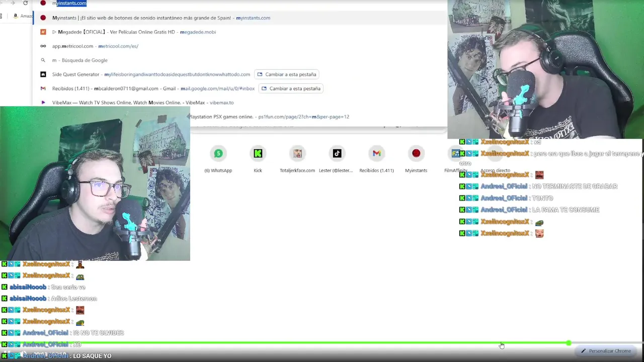The height and width of the screenshot is (362, 644).
Task: Select the 'm - Búsqueda de Google' suggestion
Action: 240,60
